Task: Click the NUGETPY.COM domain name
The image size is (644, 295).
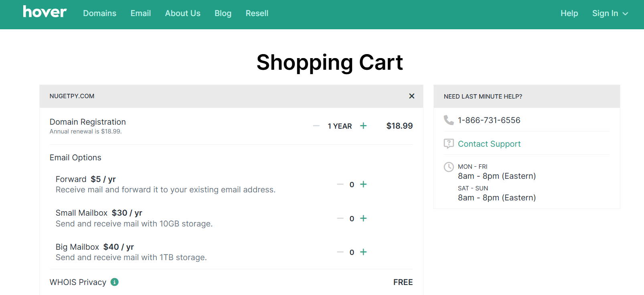Action: click(72, 96)
